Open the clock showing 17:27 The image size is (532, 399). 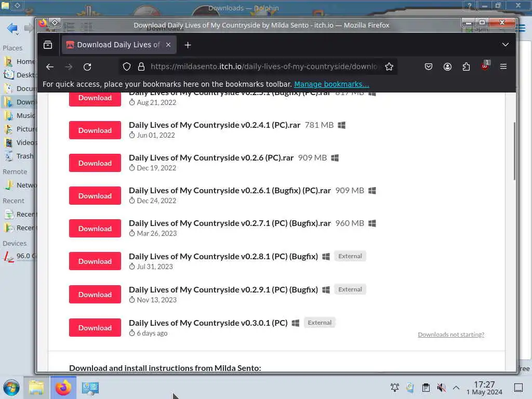485,388
